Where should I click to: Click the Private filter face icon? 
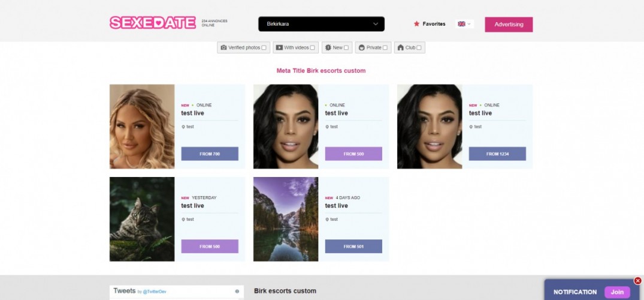[x=361, y=48]
